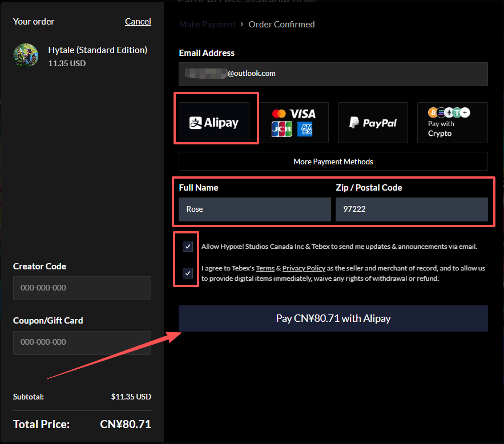
Task: Select the Alipay payment option
Action: coord(214,123)
